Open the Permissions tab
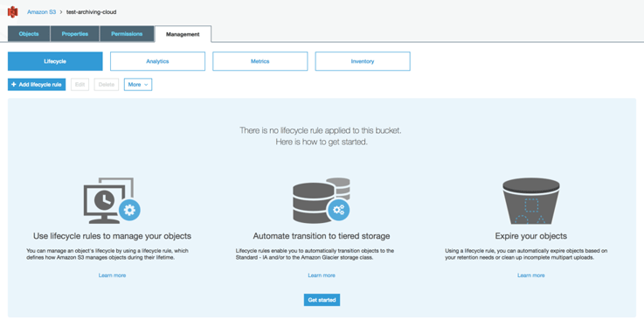 pyautogui.click(x=127, y=34)
